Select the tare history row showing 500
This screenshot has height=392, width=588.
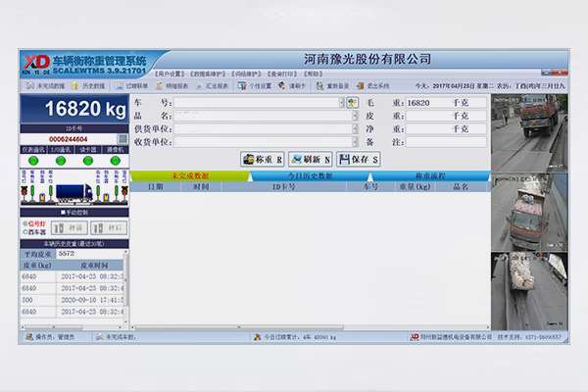(x=72, y=300)
